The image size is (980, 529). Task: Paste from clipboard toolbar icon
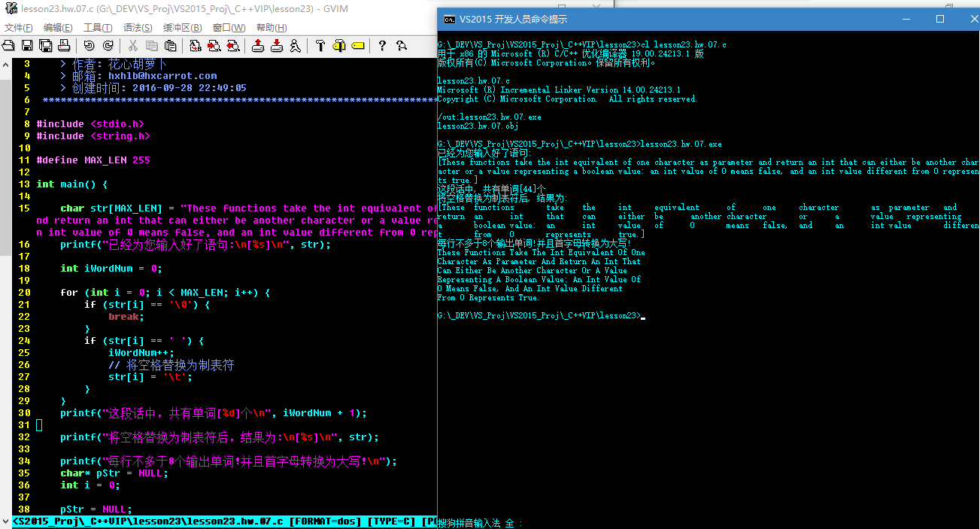[170, 46]
